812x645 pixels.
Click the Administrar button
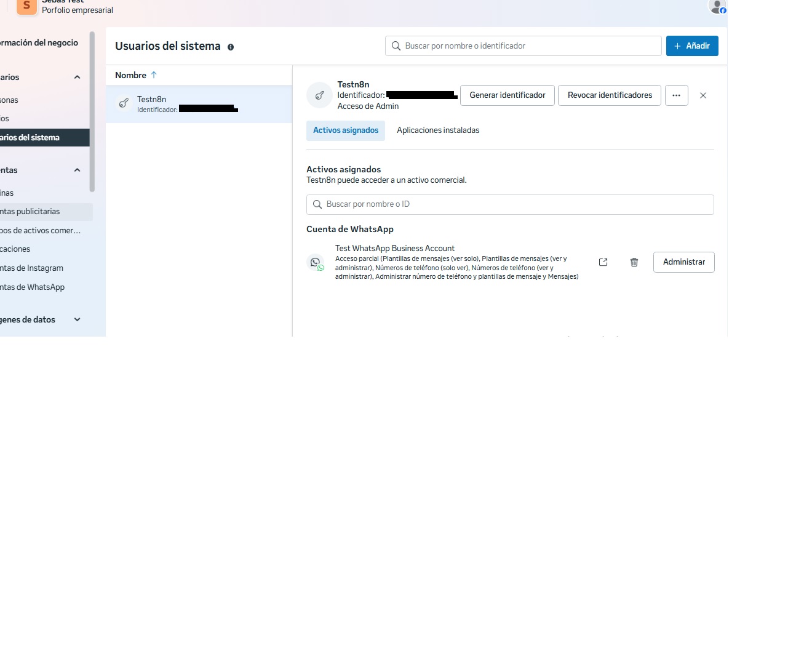pyautogui.click(x=684, y=262)
